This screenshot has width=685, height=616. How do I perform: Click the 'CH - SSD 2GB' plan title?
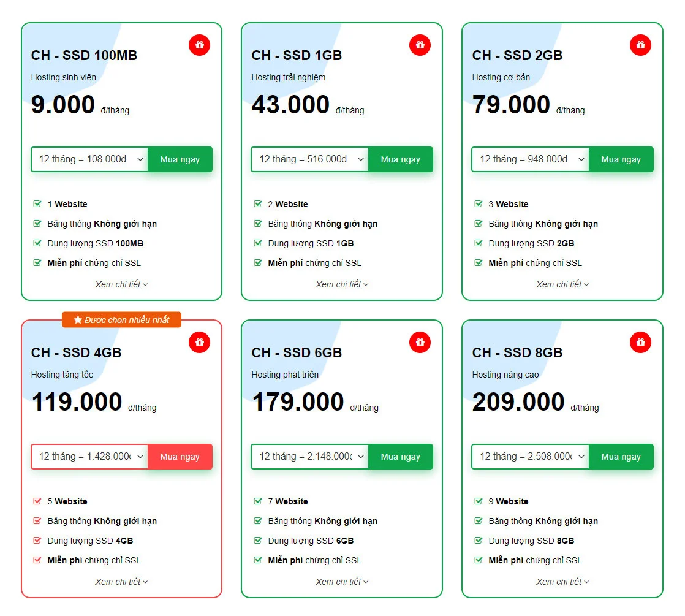coord(517,56)
